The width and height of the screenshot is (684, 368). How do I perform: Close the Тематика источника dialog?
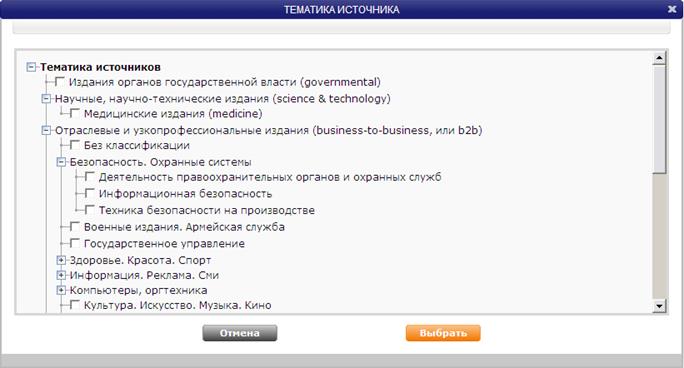click(672, 9)
